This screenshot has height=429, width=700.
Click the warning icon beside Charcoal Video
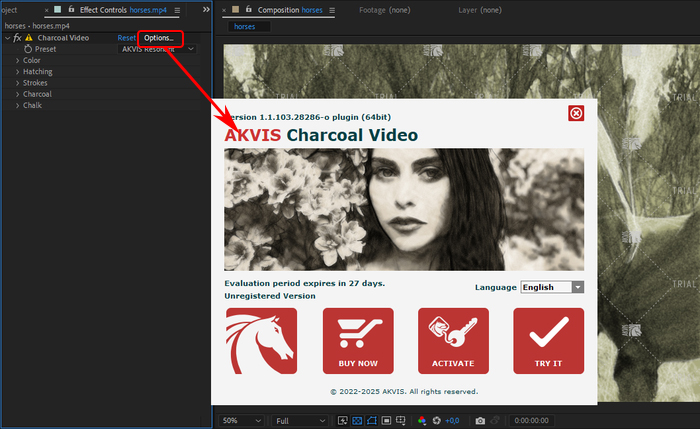click(x=29, y=38)
